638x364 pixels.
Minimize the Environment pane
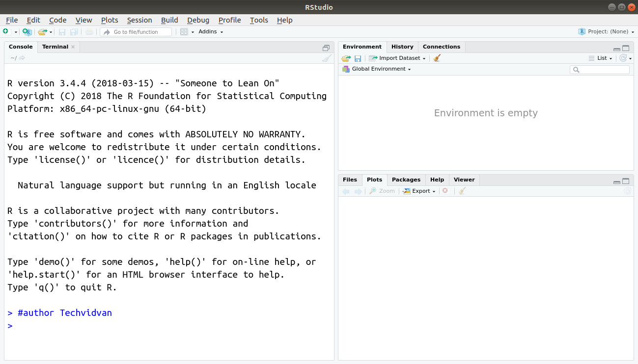pos(616,48)
